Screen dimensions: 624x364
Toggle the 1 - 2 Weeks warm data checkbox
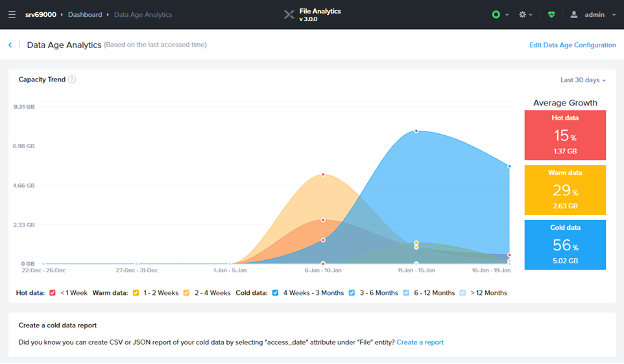click(x=136, y=293)
